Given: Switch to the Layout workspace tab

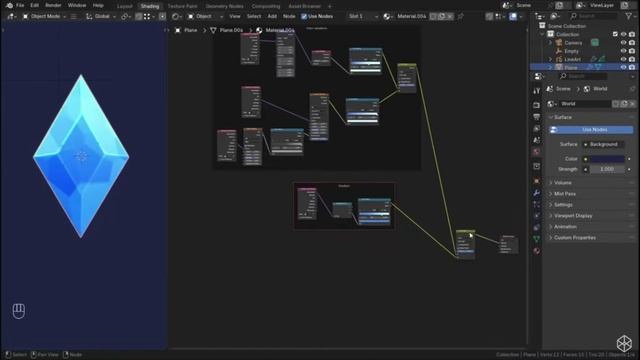Looking at the screenshot, I should coord(124,6).
